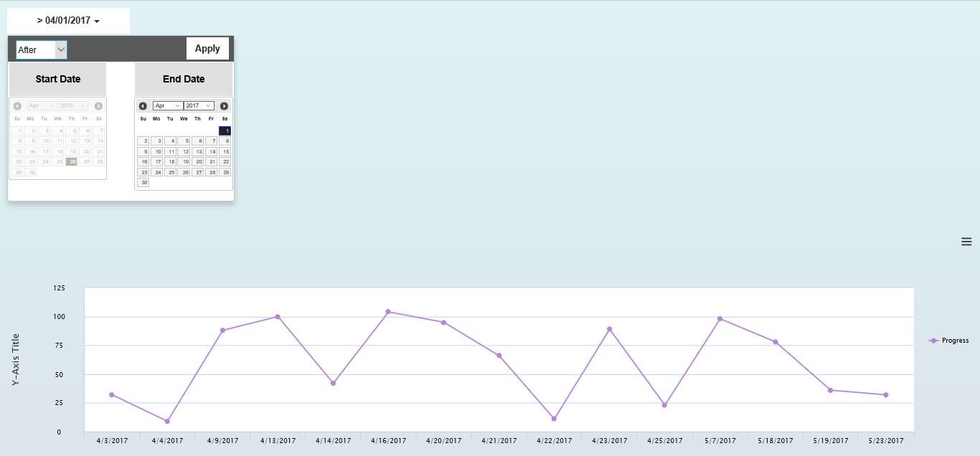The image size is (980, 456).
Task: Open the > 04/01/2017 date filter
Action: (x=68, y=21)
